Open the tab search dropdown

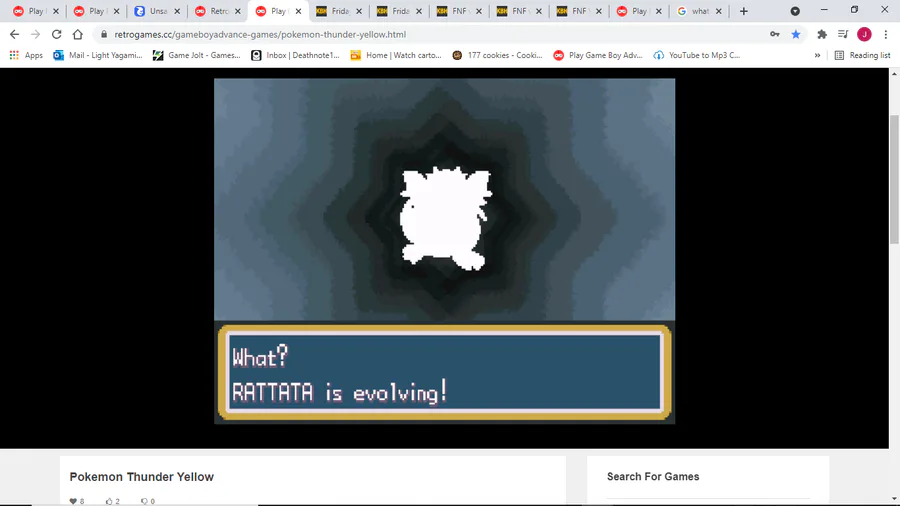click(795, 11)
